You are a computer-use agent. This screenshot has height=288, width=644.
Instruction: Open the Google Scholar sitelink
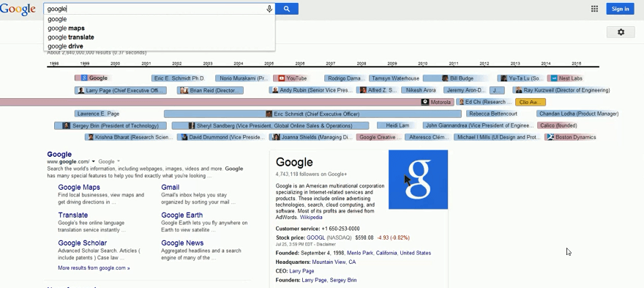[x=82, y=243]
